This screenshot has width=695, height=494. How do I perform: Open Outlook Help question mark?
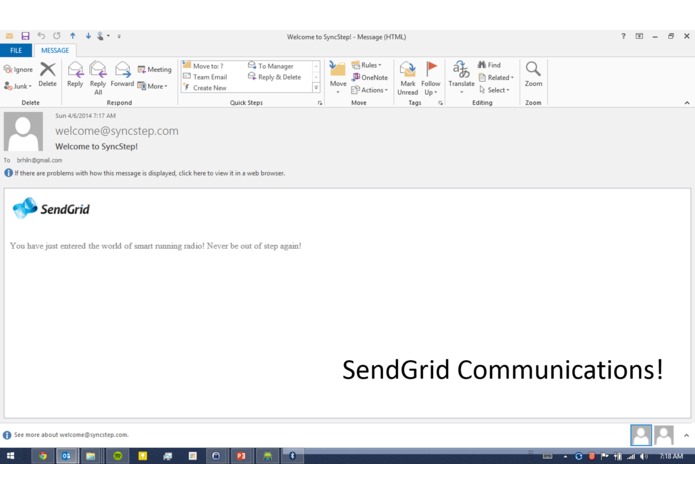click(623, 36)
